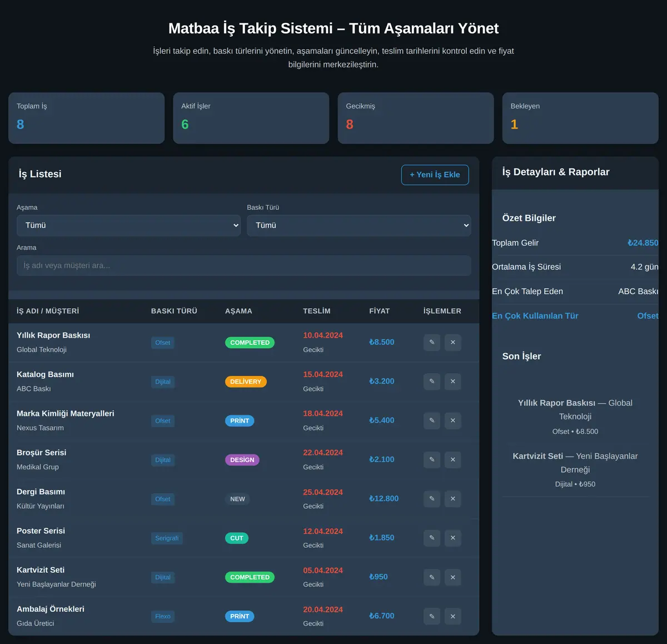This screenshot has height=644, width=667.
Task: Edit the Kartvizit Seti job
Action: 432,577
